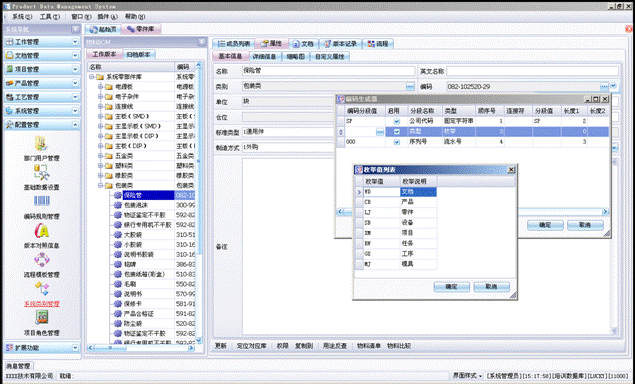Click folder icon of 塑料类 node
Image resolution: width=635 pixels, height=384 pixels.
[x=109, y=166]
